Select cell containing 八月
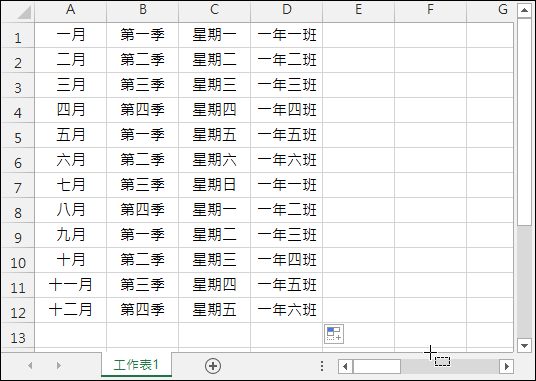The height and width of the screenshot is (381, 536). click(x=70, y=210)
